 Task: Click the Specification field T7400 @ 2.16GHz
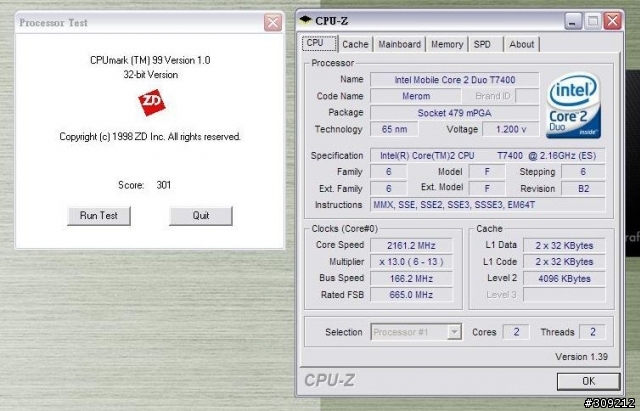[x=488, y=156]
